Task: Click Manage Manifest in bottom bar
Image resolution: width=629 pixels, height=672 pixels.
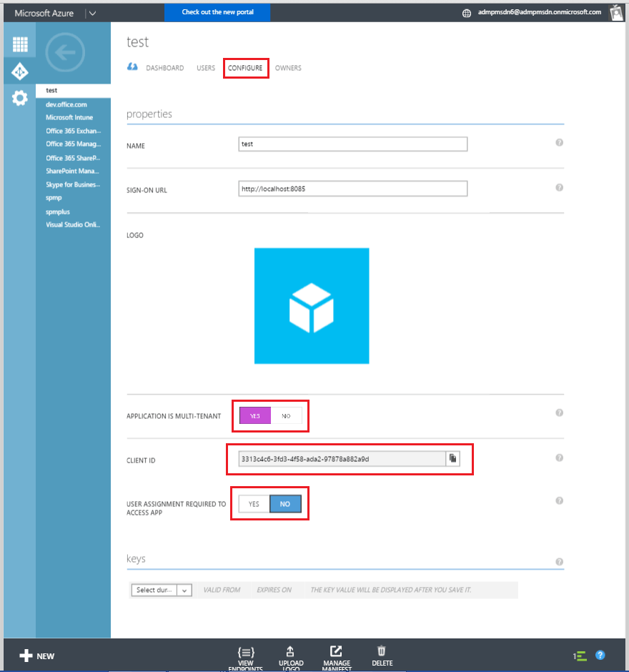Action: (x=337, y=658)
